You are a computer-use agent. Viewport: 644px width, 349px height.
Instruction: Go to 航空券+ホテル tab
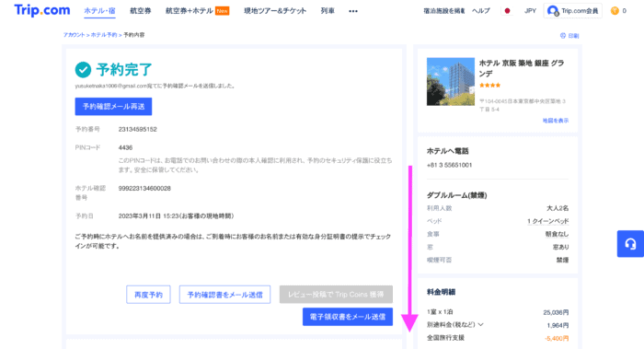(197, 11)
